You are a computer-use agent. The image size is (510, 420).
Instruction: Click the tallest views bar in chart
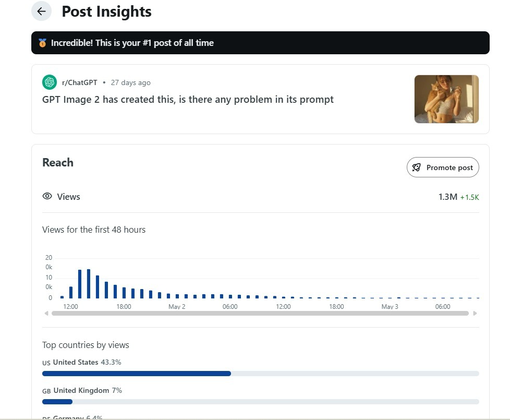[89, 284]
